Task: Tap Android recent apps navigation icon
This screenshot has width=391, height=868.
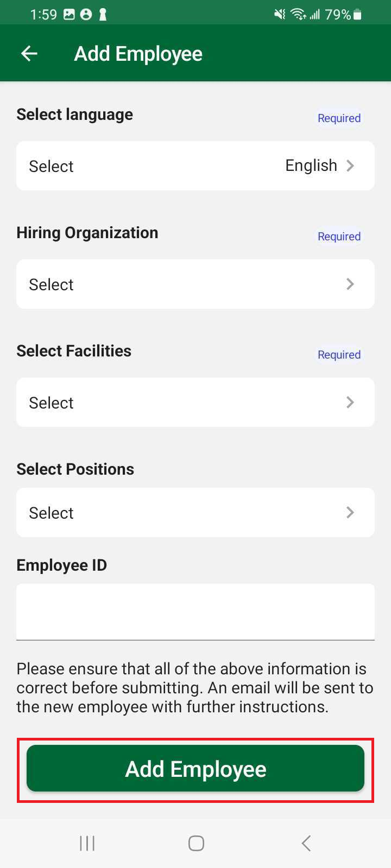Action: 87,843
